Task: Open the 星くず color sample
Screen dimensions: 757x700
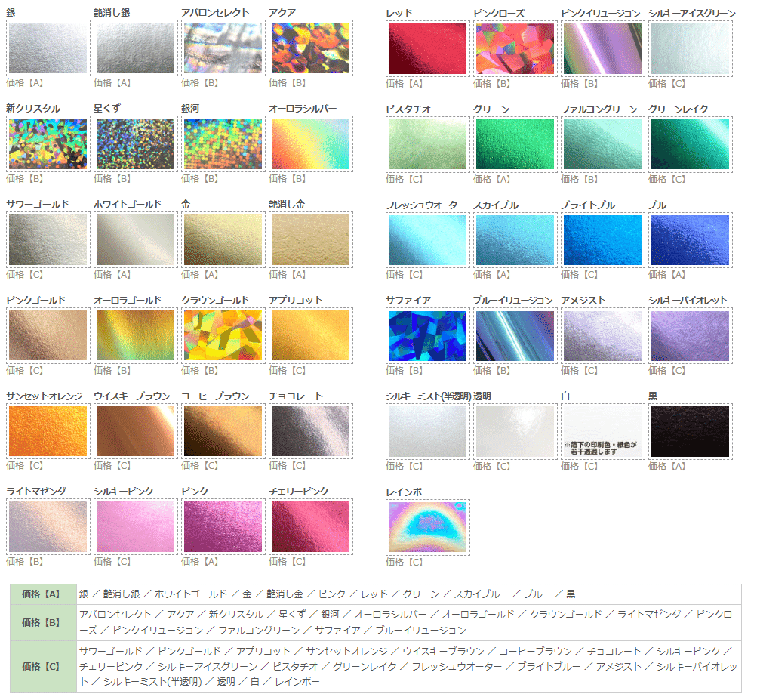Action: tap(135, 143)
